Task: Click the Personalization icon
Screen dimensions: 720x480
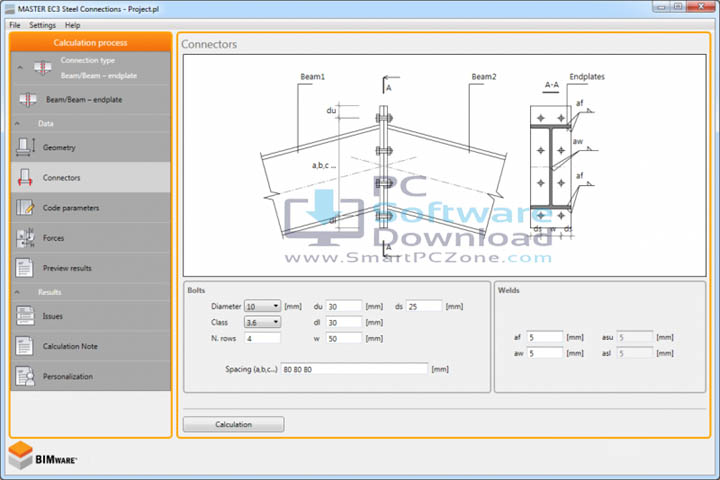Action: pyautogui.click(x=25, y=376)
